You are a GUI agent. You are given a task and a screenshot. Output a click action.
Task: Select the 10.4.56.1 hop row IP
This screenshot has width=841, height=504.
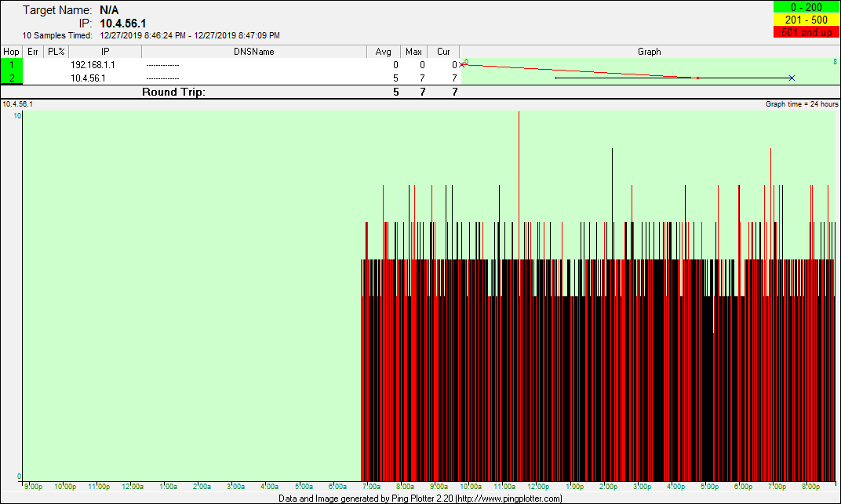(88, 78)
